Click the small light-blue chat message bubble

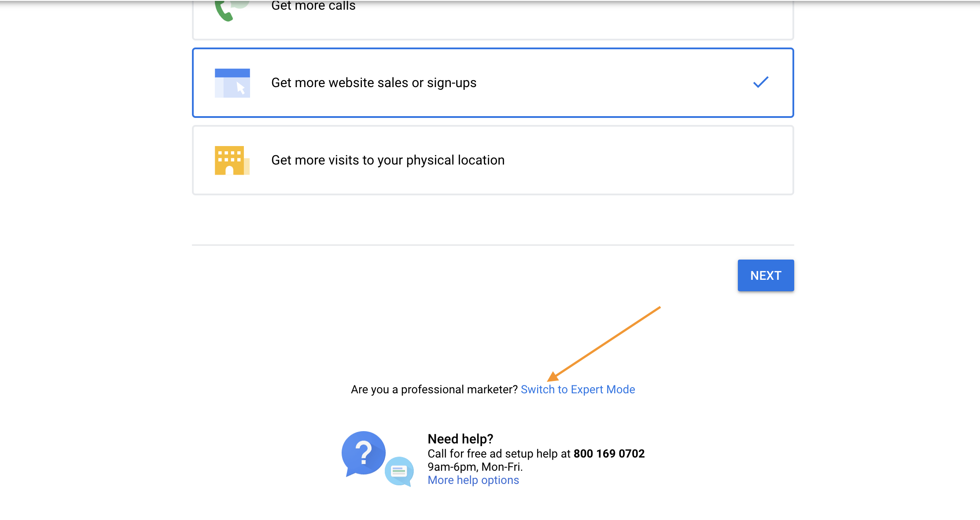[x=399, y=471]
